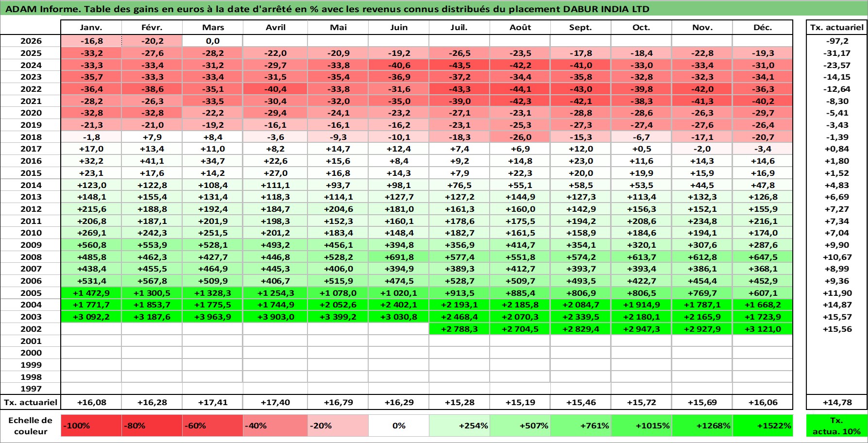This screenshot has height=443, width=868.
Task: Select the +17,41 rate under Mars column
Action: click(213, 402)
